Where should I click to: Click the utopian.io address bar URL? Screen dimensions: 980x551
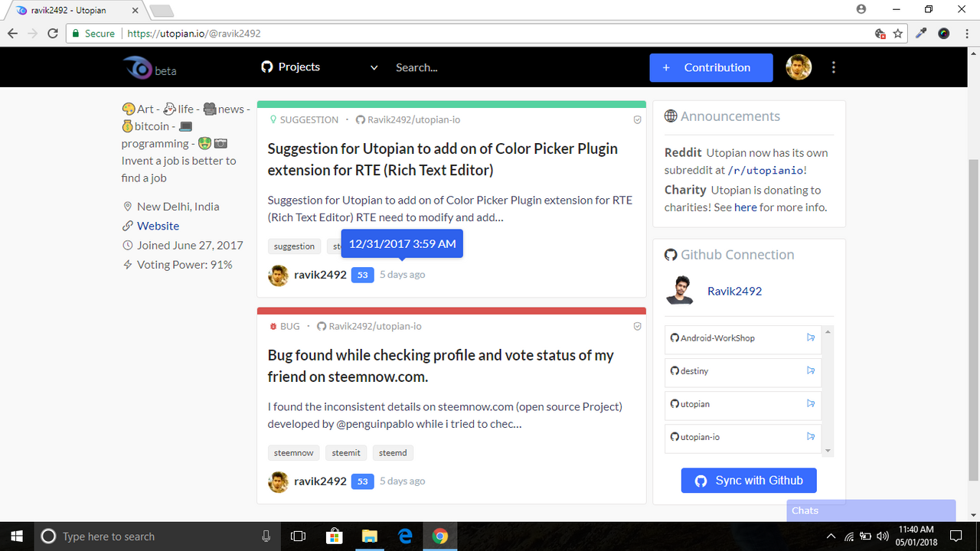point(194,34)
